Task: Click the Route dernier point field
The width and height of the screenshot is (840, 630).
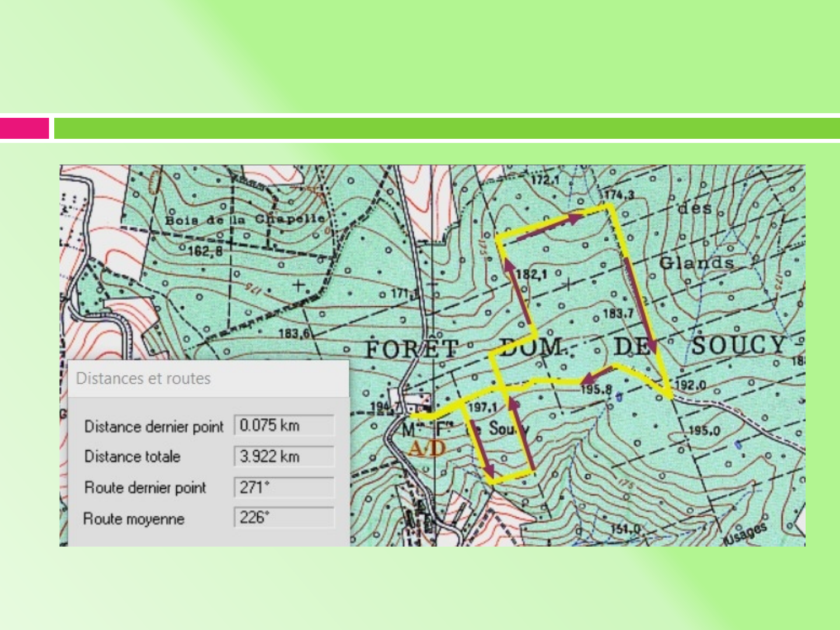Action: pos(284,487)
